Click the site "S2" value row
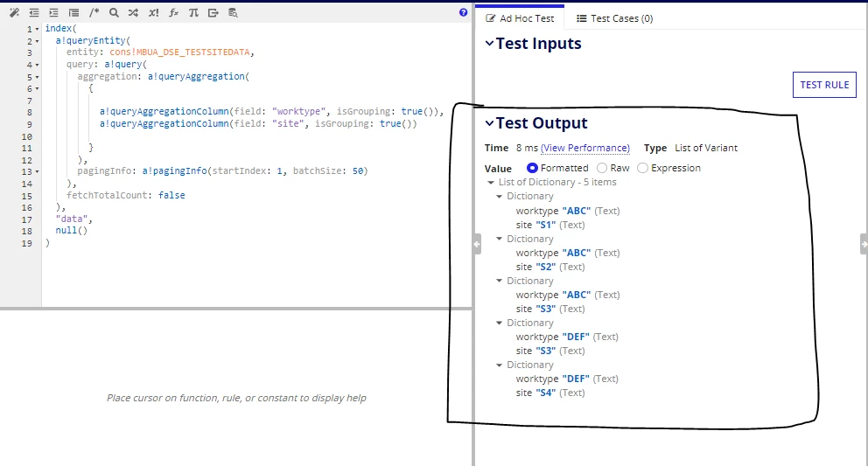Viewport: 868px width, 466px height. tap(550, 267)
